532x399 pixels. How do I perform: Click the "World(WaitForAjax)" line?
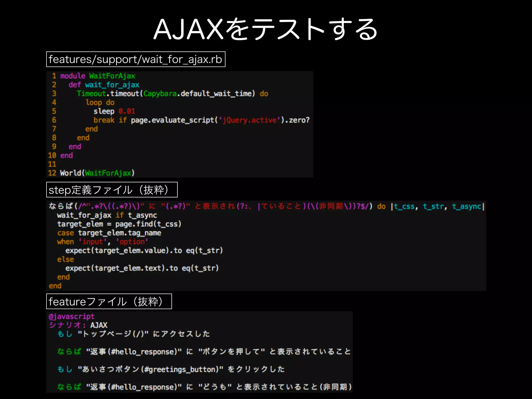point(97,173)
